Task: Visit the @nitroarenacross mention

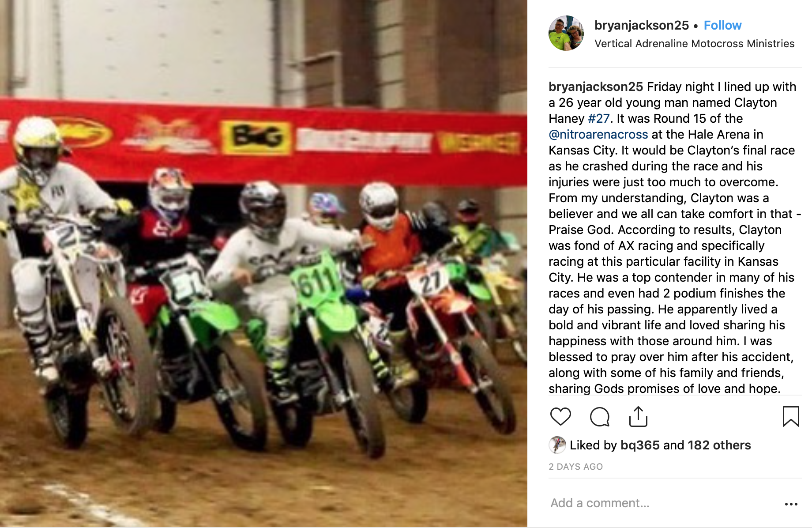Action: coord(598,134)
